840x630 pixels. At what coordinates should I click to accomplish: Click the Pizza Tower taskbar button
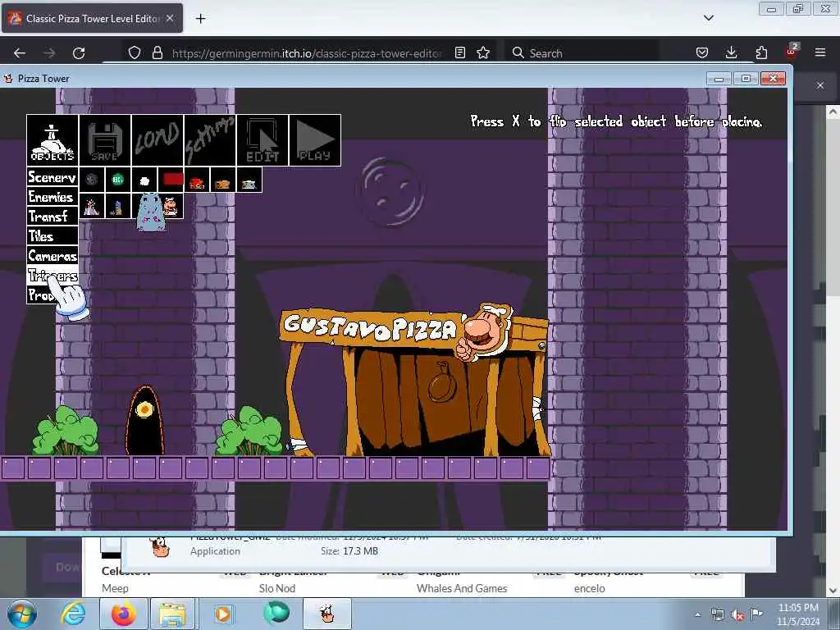[x=327, y=614]
